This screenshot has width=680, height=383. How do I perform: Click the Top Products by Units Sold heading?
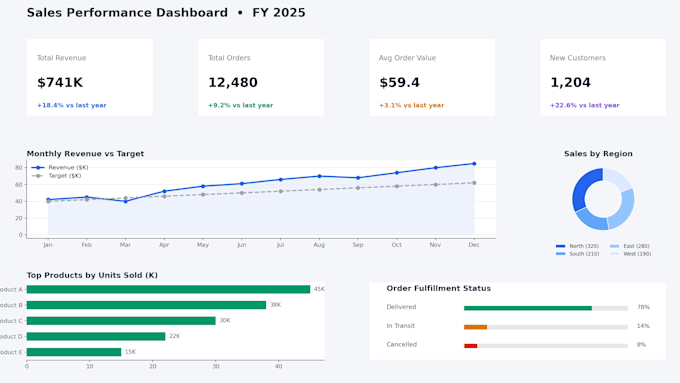point(92,275)
